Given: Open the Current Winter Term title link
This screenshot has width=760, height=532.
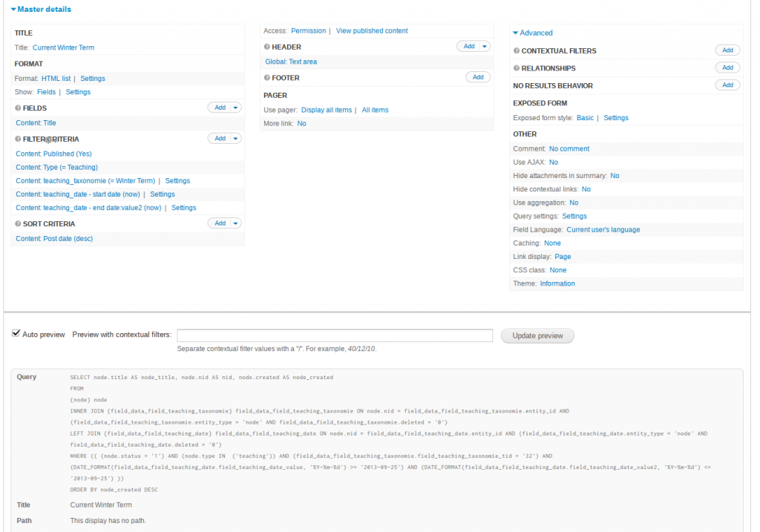Looking at the screenshot, I should pyautogui.click(x=63, y=47).
